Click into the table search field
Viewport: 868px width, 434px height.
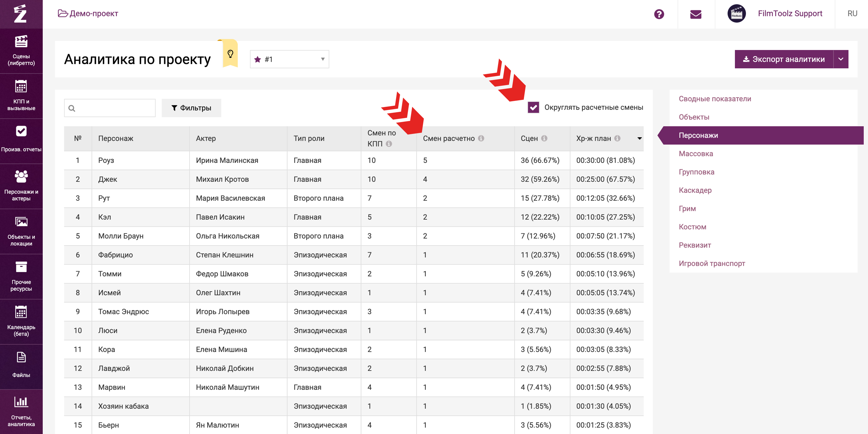[x=110, y=108]
